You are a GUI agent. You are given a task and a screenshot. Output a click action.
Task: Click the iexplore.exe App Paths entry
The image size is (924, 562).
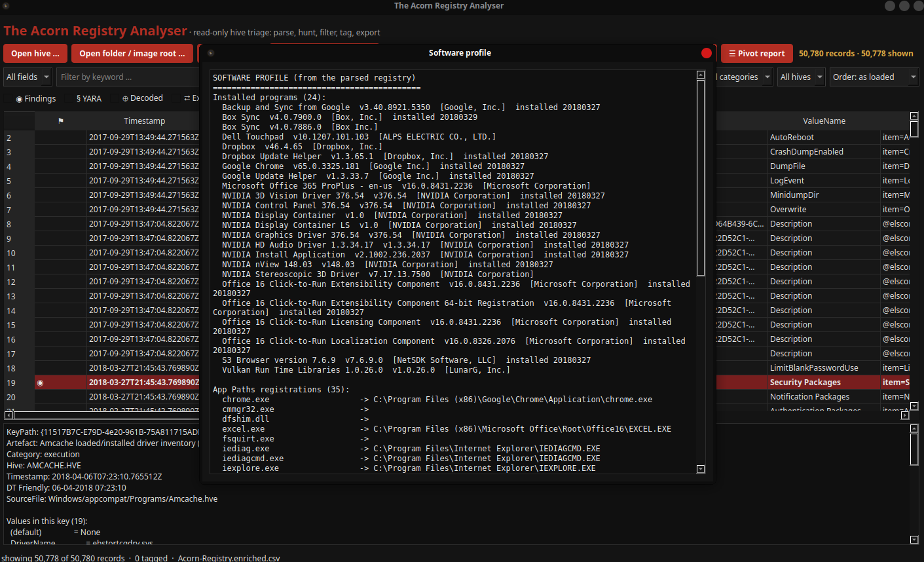click(409, 468)
